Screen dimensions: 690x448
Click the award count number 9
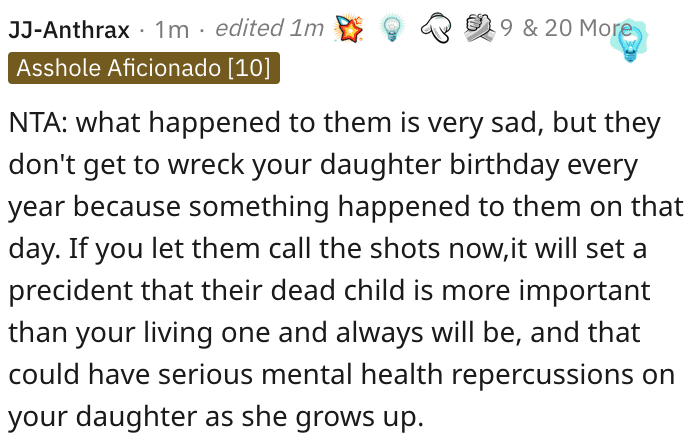[506, 29]
